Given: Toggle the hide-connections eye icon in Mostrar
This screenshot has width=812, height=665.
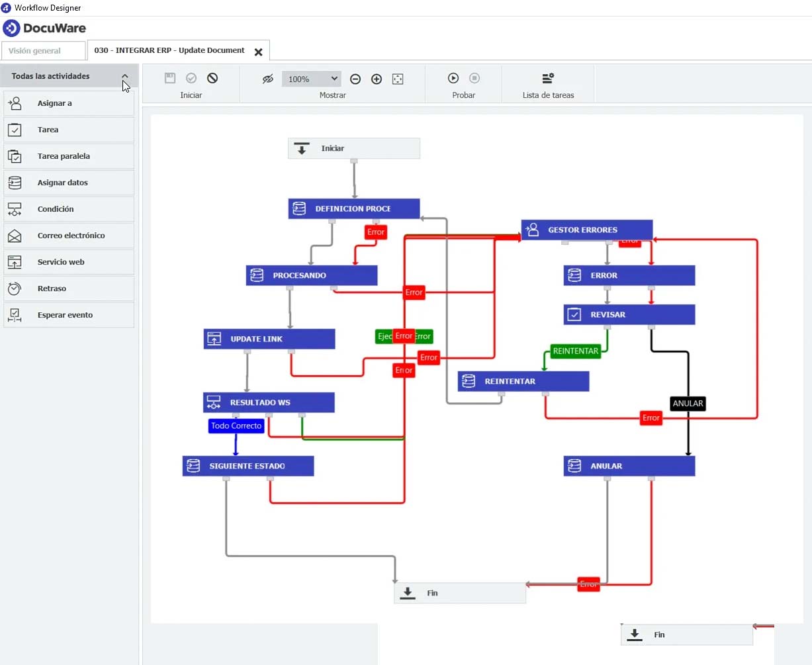Looking at the screenshot, I should [267, 78].
